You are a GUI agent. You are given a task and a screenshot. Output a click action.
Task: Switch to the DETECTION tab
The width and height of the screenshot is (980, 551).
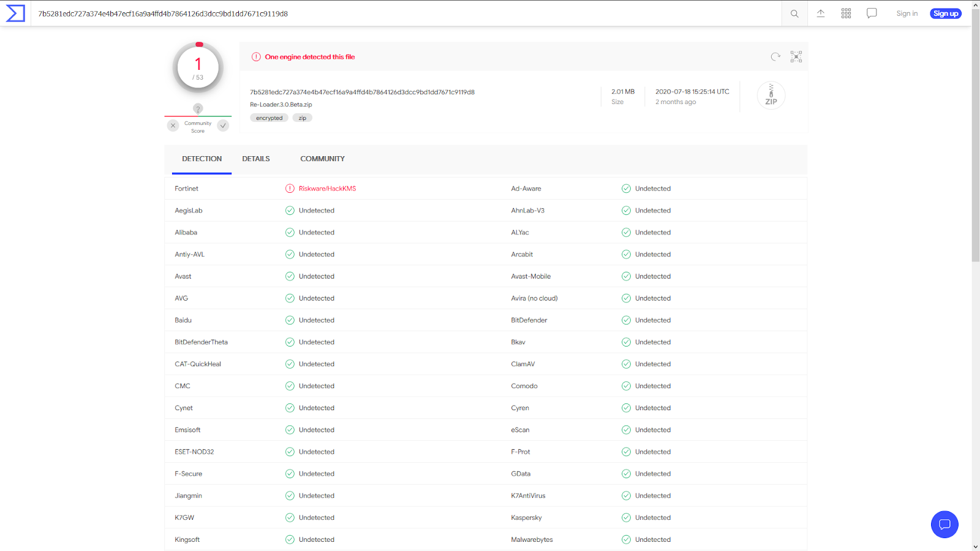202,159
